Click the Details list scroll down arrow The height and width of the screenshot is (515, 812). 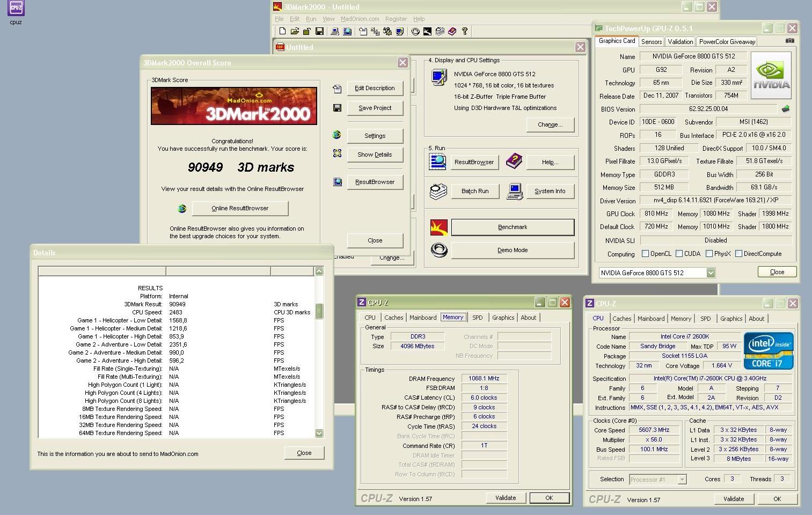point(319,433)
